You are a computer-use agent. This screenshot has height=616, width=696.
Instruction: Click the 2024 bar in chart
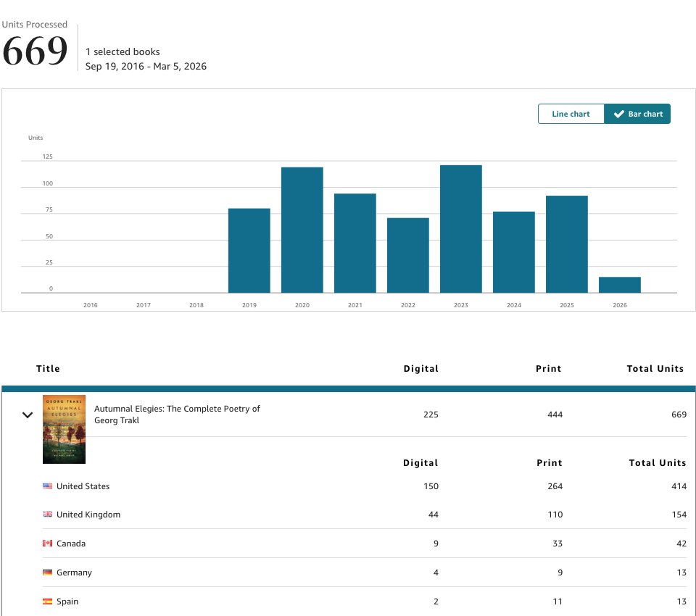pyautogui.click(x=514, y=252)
